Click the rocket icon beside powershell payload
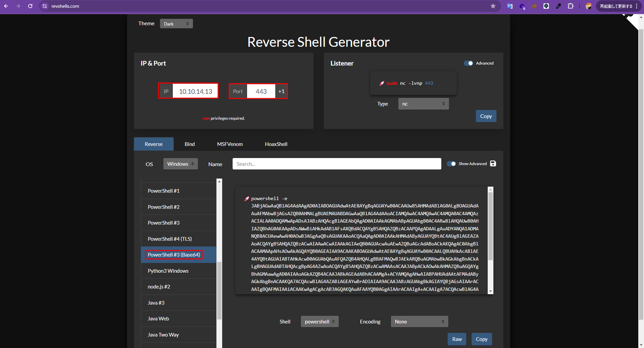This screenshot has width=644, height=348. [x=247, y=199]
